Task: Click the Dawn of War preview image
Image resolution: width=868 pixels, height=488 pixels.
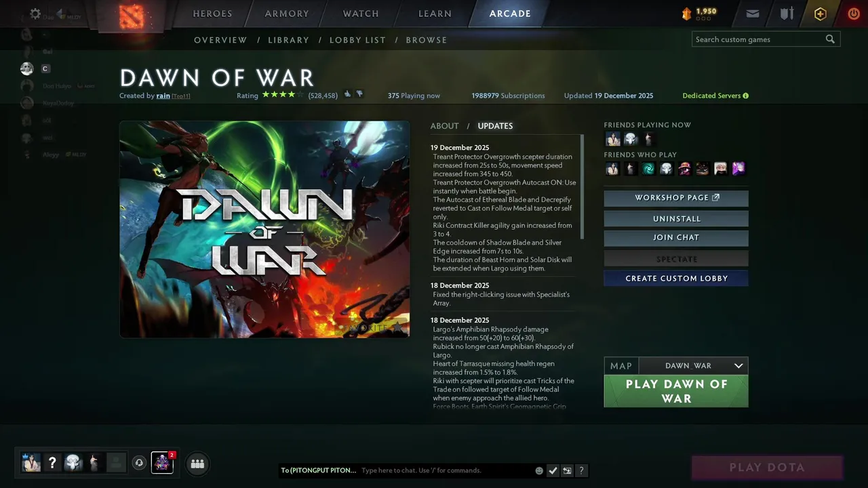Action: (264, 229)
